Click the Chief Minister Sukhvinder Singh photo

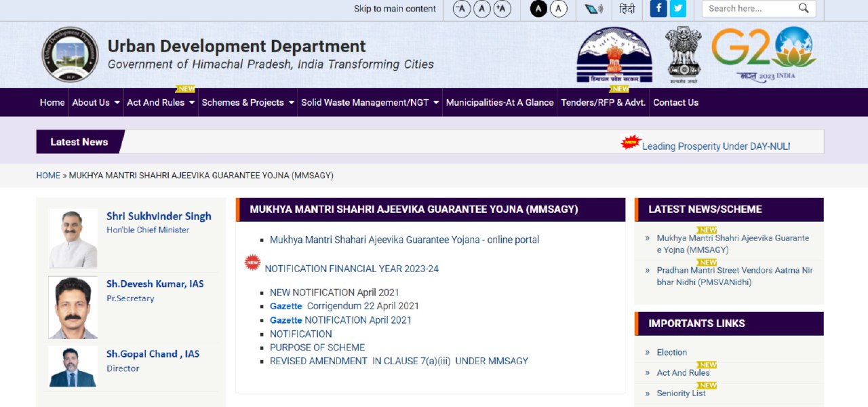coord(73,238)
